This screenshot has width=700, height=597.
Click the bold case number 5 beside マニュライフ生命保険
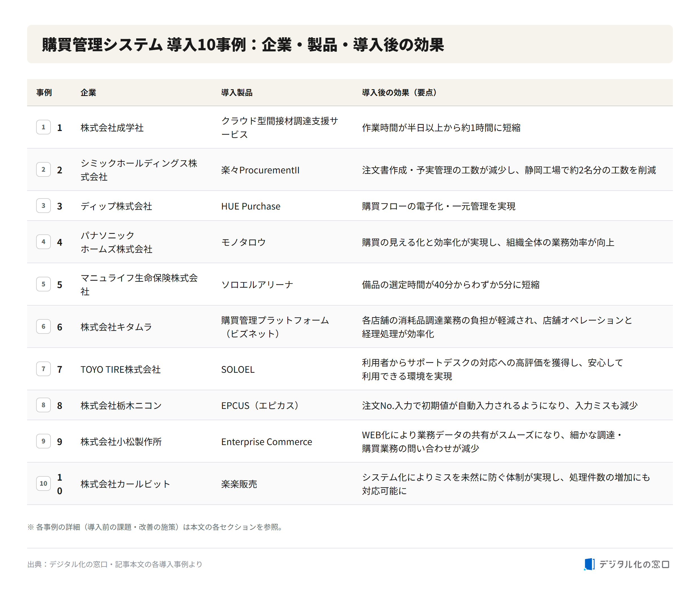click(60, 285)
